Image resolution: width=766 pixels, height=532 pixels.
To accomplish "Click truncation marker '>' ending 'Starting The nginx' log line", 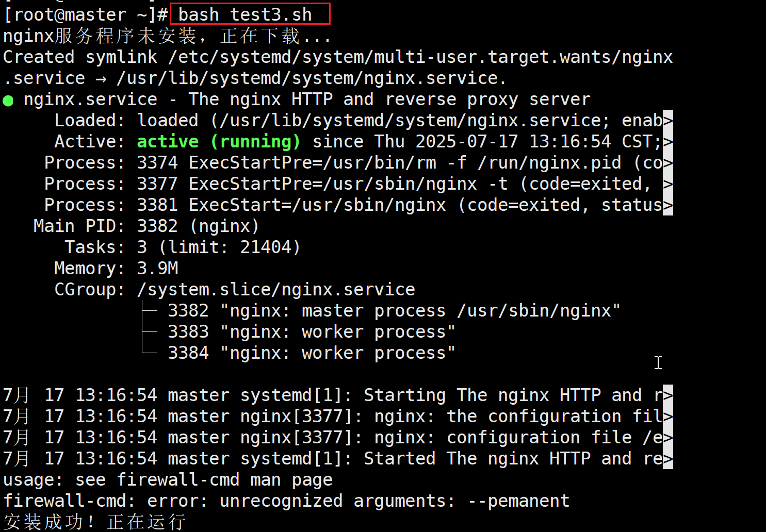I will 668,395.
